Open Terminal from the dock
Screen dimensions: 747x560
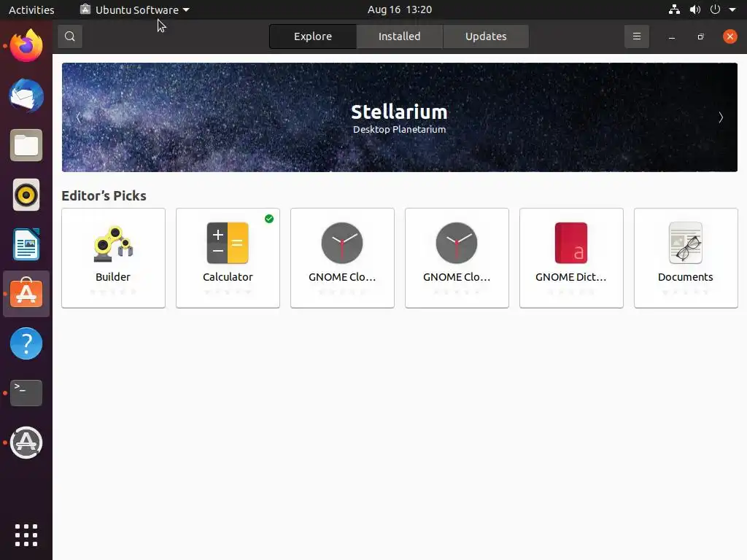tap(26, 393)
